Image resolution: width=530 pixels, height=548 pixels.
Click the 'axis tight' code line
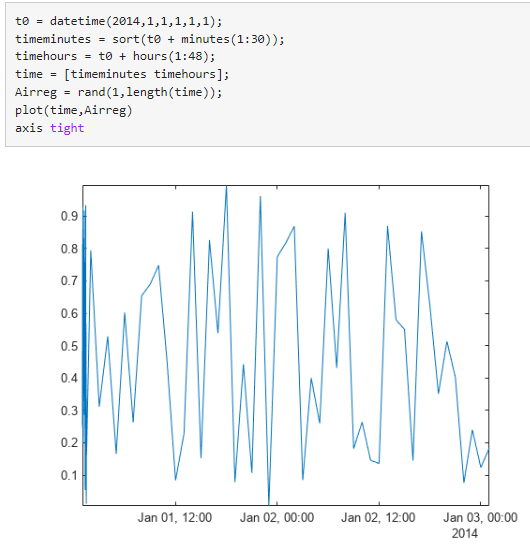(x=50, y=128)
